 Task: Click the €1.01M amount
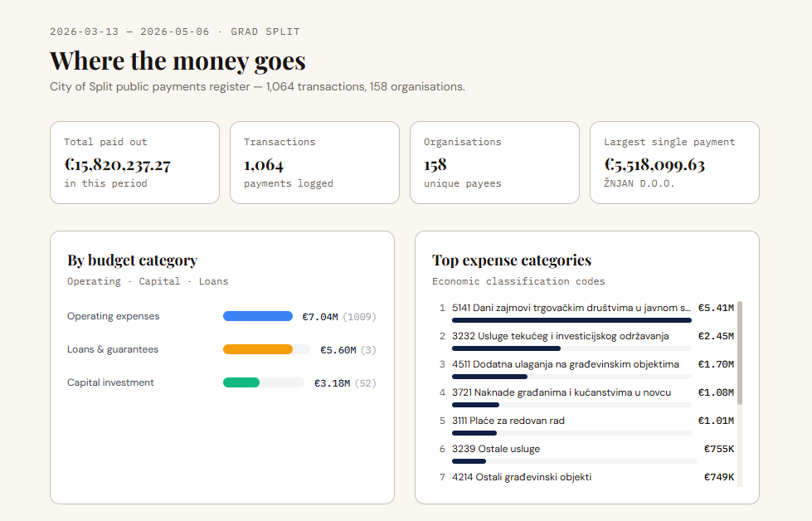716,421
